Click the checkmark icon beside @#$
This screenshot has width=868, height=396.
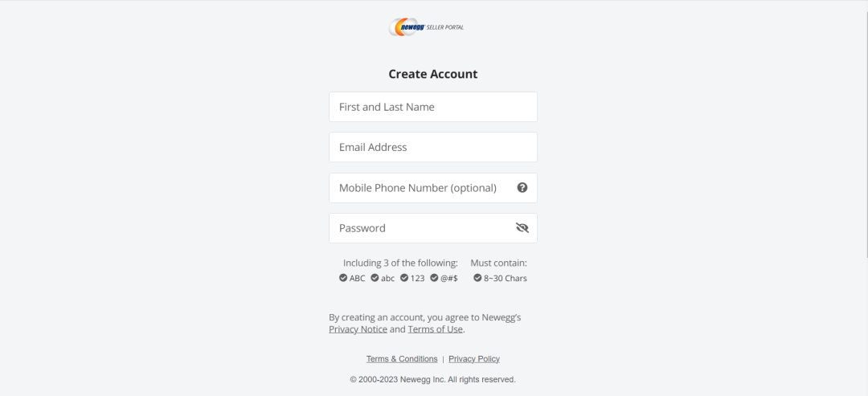click(x=434, y=278)
